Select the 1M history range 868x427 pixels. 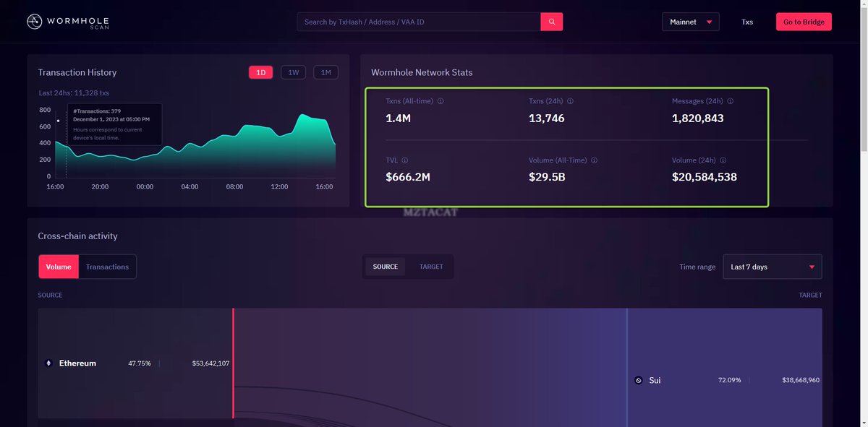[x=325, y=72]
